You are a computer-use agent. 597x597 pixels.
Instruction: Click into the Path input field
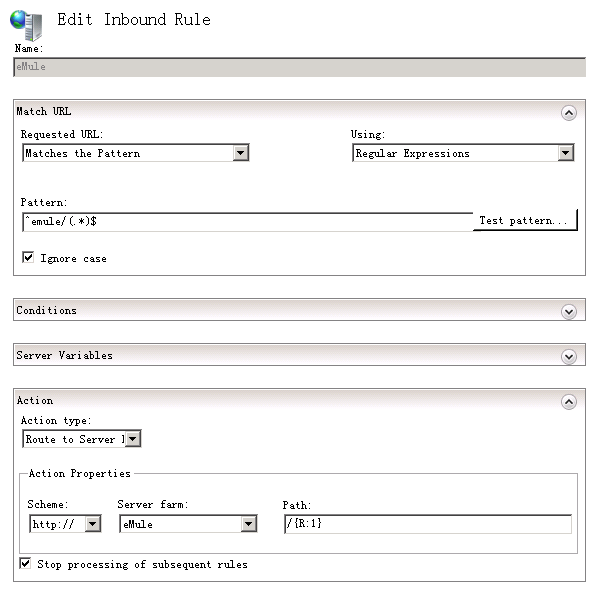tap(428, 524)
